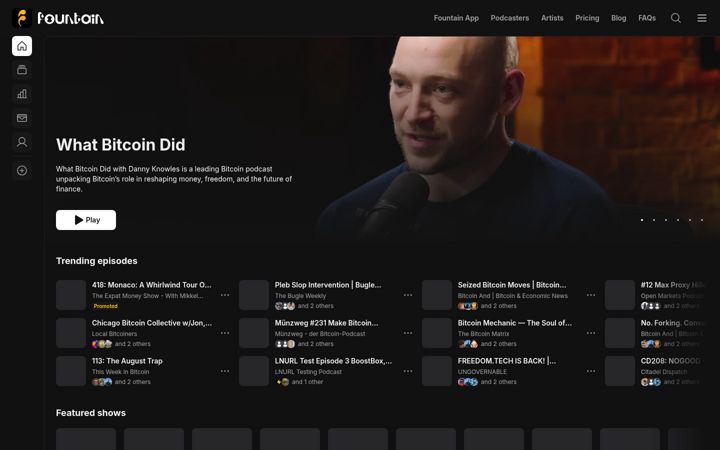The image size is (720, 450).
Task: Select the last hero carousel dot
Action: (702, 220)
